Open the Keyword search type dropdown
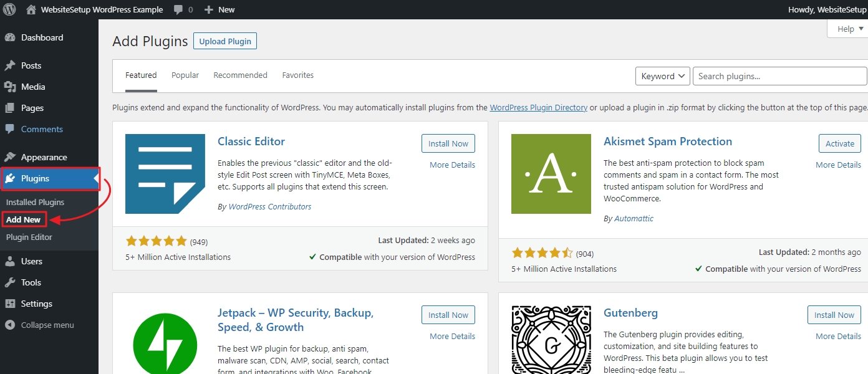Screen dimensions: 868x374 pyautogui.click(x=662, y=76)
